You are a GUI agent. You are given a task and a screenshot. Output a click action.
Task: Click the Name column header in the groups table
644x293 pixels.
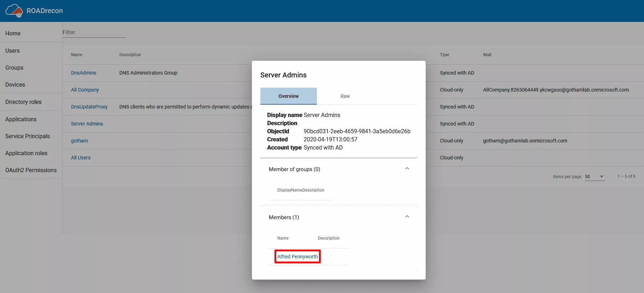tap(77, 55)
